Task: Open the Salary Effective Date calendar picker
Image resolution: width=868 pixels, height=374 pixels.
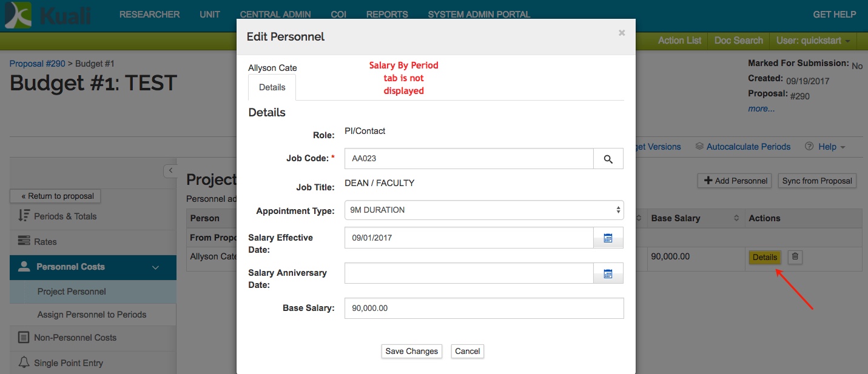Action: [x=608, y=238]
